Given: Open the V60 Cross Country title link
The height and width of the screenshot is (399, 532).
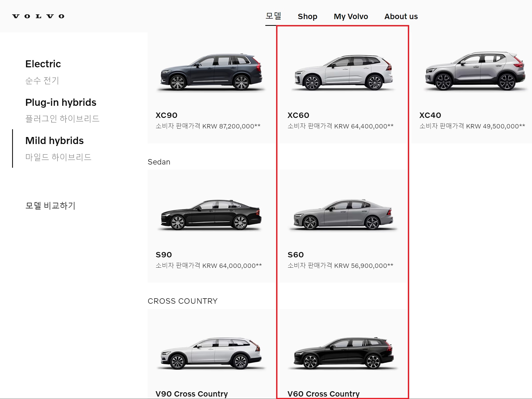Looking at the screenshot, I should click(x=323, y=394).
